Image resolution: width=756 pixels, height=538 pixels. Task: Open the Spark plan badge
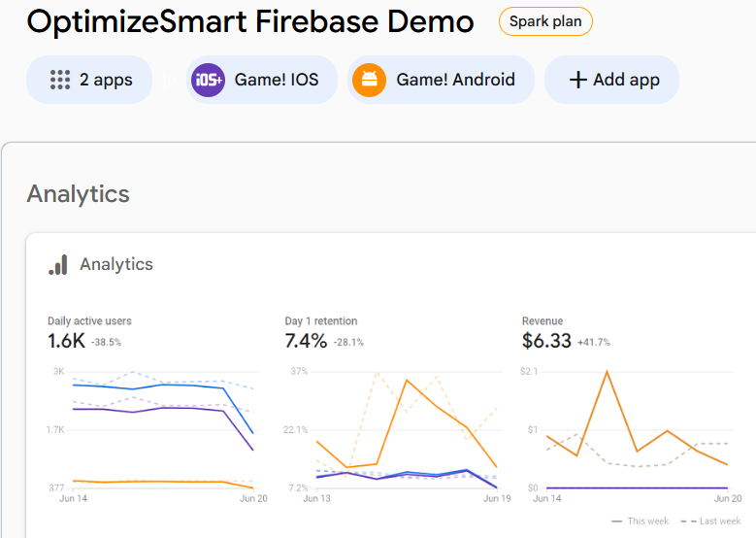[545, 21]
